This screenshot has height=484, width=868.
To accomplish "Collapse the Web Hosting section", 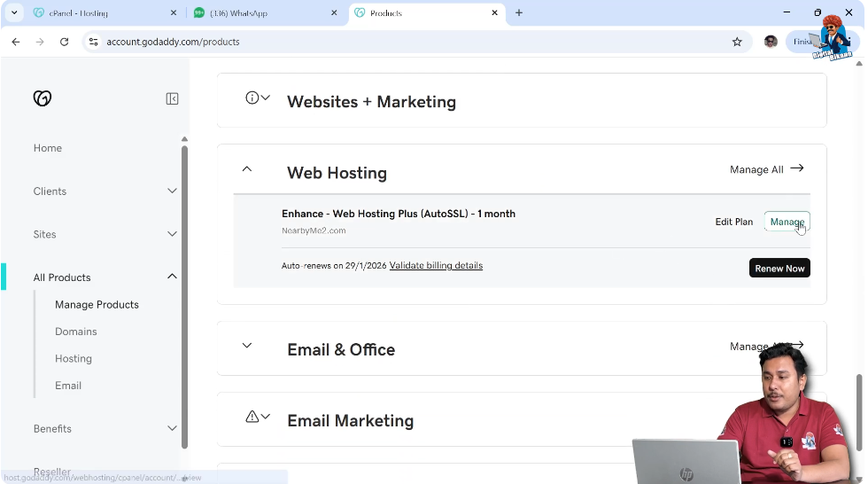I will click(x=247, y=169).
